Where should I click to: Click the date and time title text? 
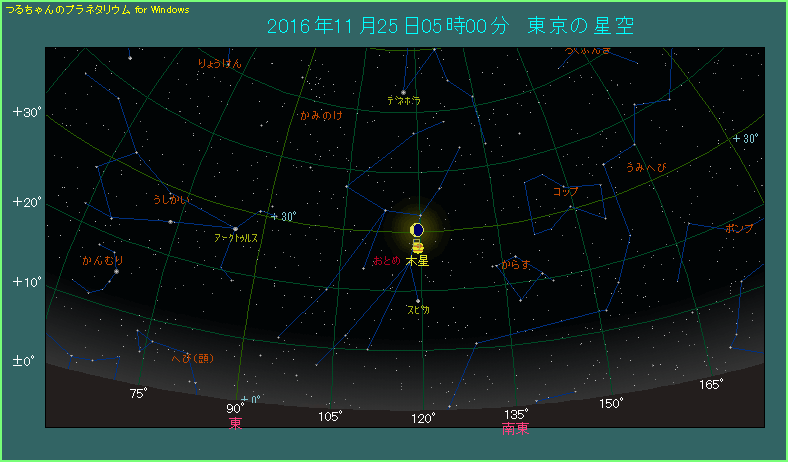pos(450,26)
